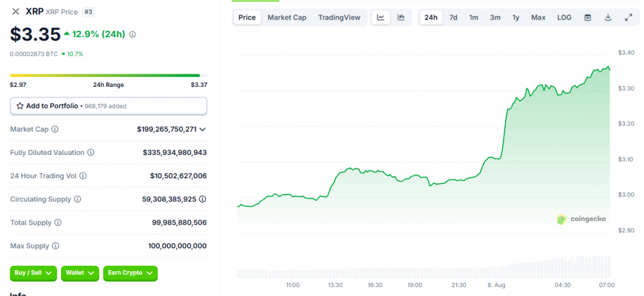The height and width of the screenshot is (296, 644).
Task: Click info icon next to Circulating Supply value
Action: point(202,199)
